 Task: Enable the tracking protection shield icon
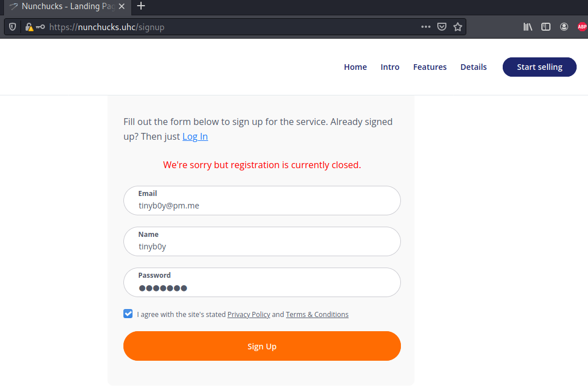(x=11, y=27)
